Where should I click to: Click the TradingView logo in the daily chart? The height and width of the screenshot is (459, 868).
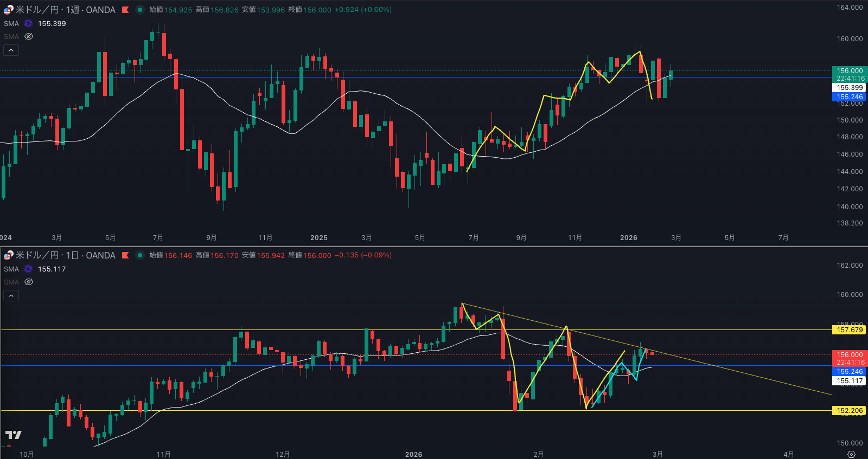pyautogui.click(x=14, y=435)
